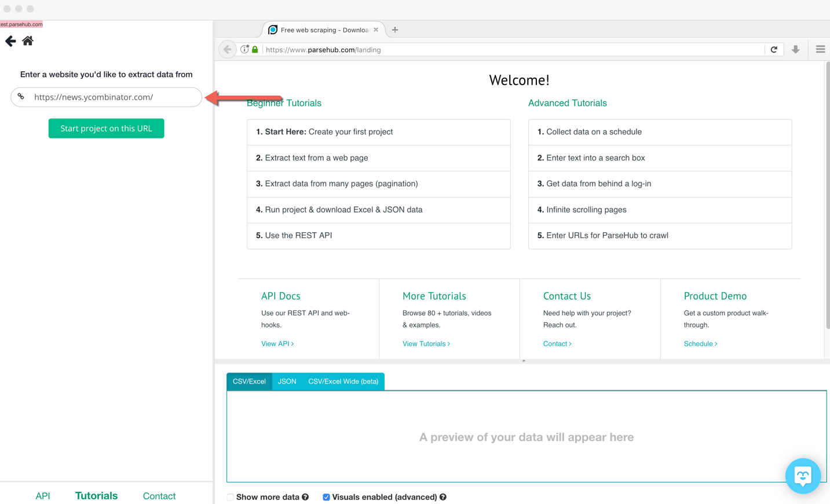This screenshot has width=830, height=504.
Task: Click the View Tutorials link
Action: [426, 344]
